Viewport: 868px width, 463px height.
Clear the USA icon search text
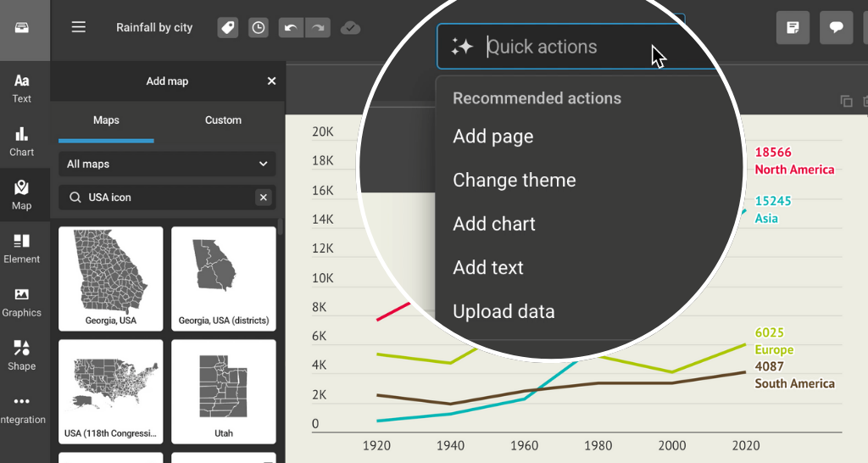(263, 198)
